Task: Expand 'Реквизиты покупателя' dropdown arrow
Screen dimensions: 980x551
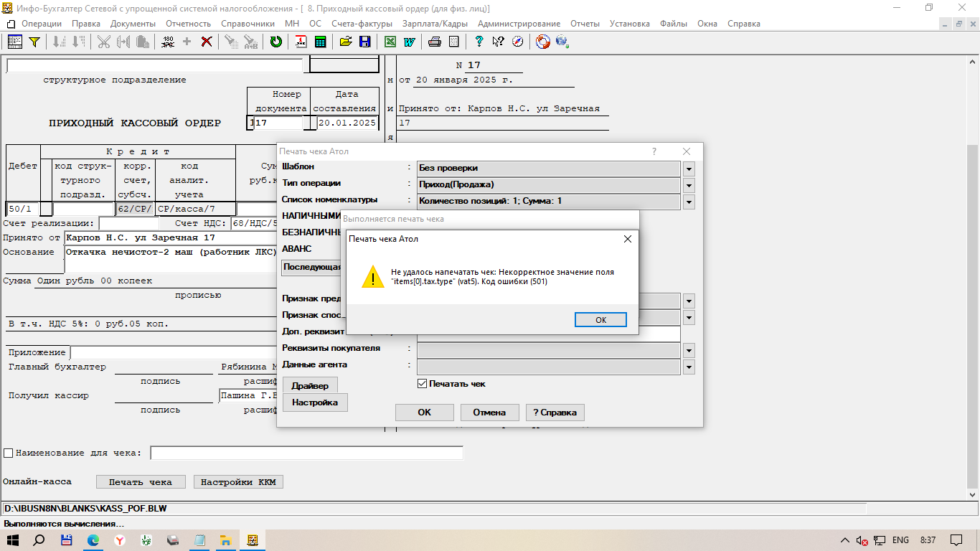Action: coord(689,350)
